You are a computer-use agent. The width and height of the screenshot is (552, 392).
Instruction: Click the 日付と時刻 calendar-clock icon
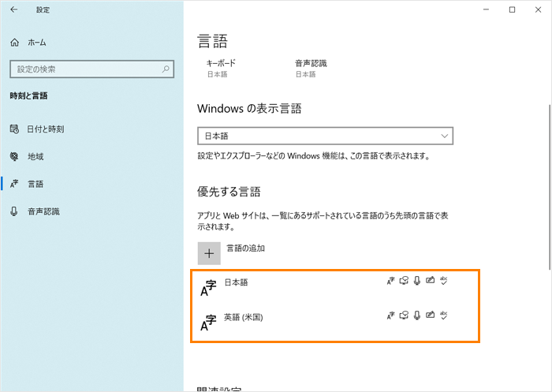pos(14,129)
